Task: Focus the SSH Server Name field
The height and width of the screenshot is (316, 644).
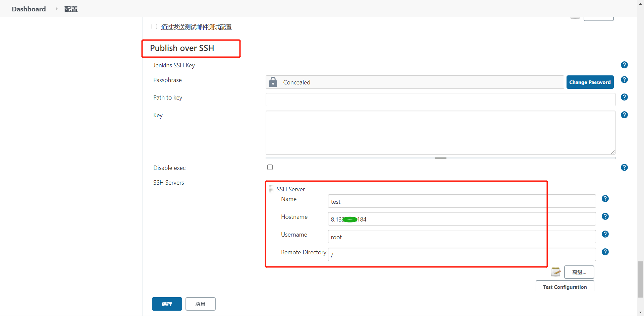Action: coord(462,201)
